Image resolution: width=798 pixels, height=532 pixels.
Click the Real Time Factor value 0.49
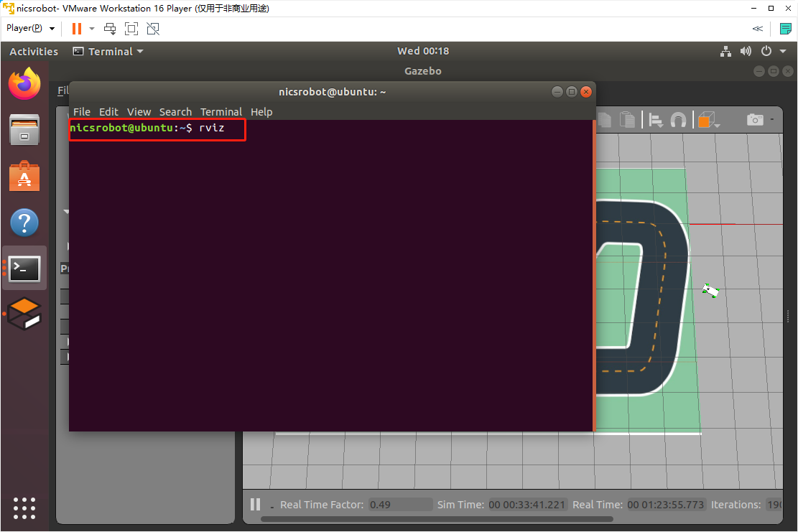click(x=401, y=505)
